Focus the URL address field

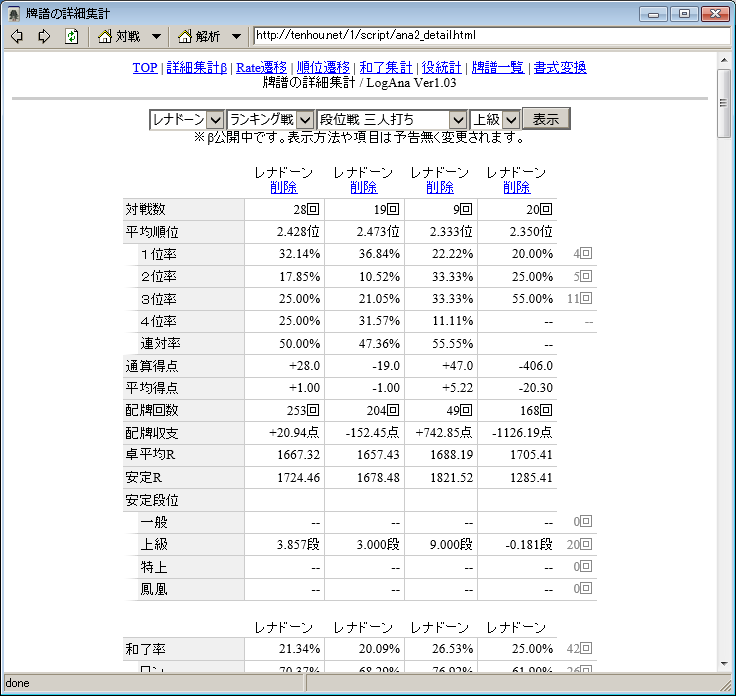491,36
